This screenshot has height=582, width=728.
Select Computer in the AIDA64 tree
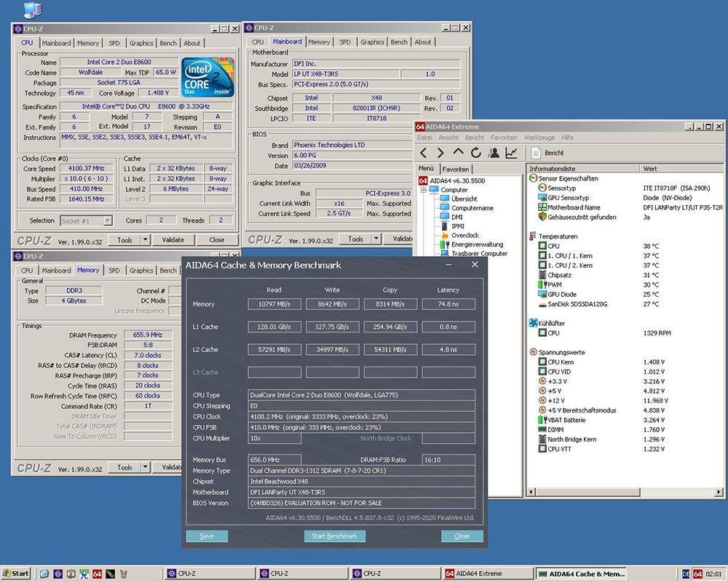[x=448, y=190]
